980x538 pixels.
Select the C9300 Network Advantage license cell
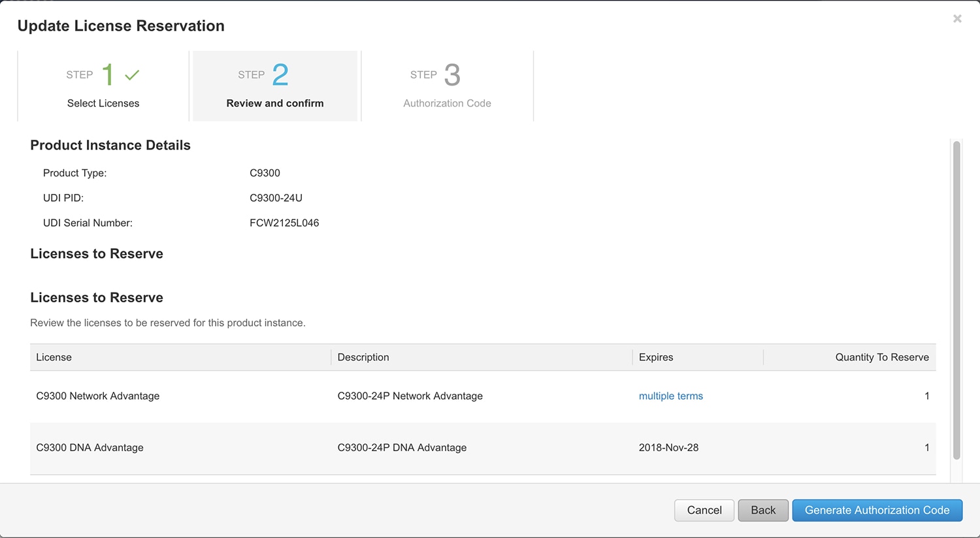(98, 396)
